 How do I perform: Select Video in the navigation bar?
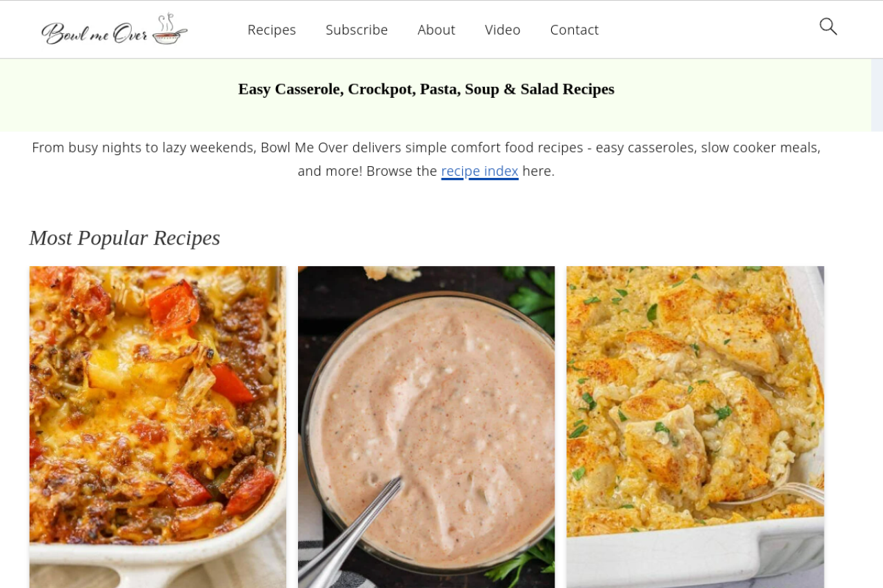click(x=502, y=30)
